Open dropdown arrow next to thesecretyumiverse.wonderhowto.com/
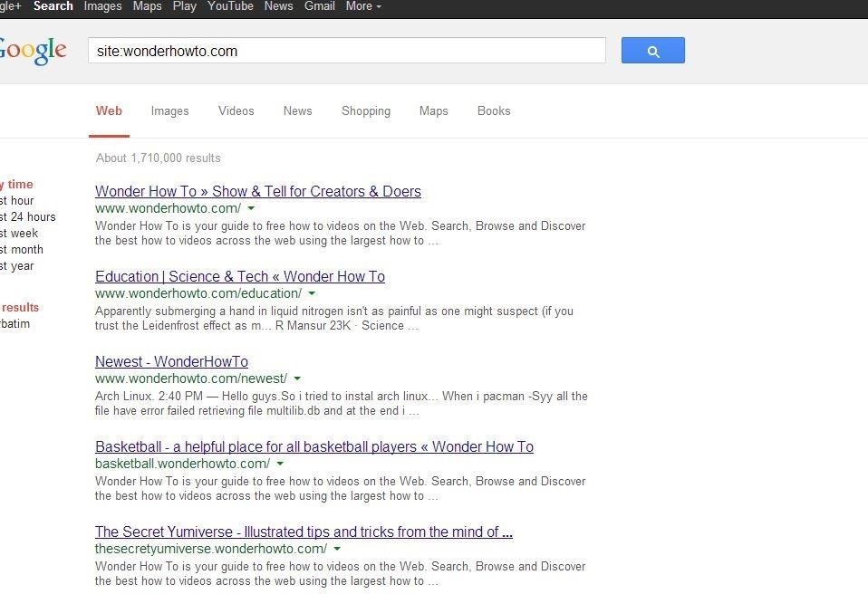The width and height of the screenshot is (868, 594). [337, 550]
